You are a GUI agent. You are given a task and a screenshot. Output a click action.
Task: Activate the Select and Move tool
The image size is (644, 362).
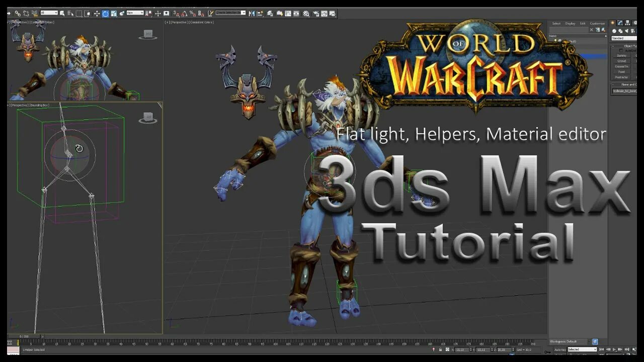97,14
